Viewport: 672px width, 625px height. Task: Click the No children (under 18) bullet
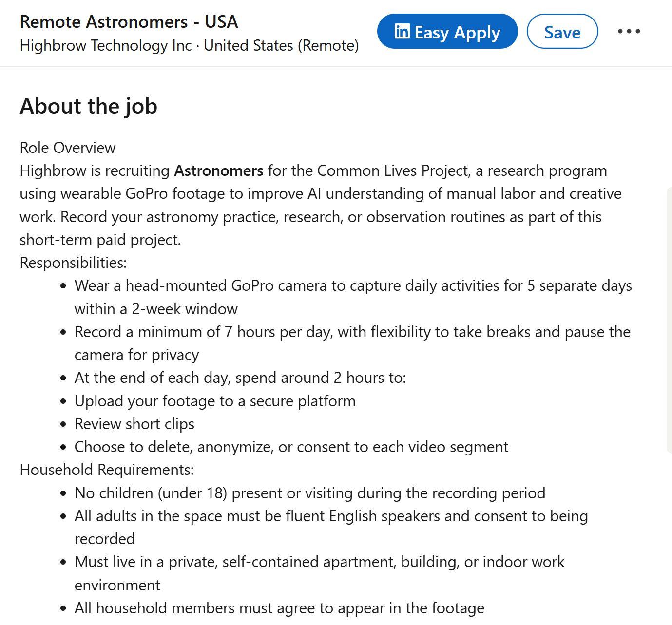pos(309,493)
